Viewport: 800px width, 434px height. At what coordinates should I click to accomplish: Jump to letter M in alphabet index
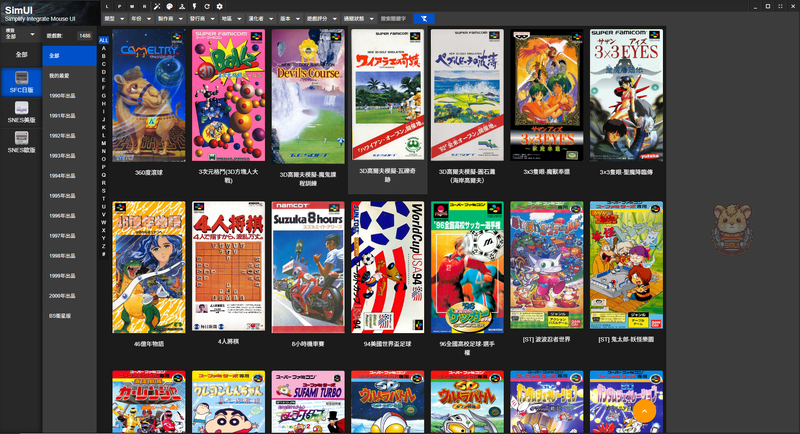click(104, 143)
